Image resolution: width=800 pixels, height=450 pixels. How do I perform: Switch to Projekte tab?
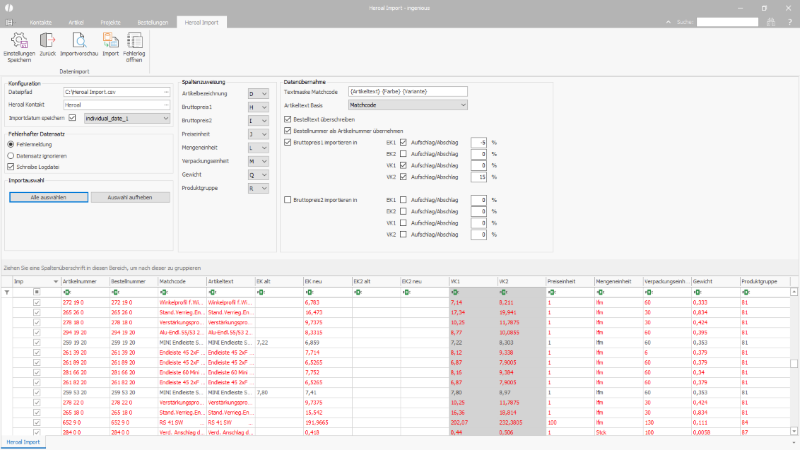(x=111, y=22)
